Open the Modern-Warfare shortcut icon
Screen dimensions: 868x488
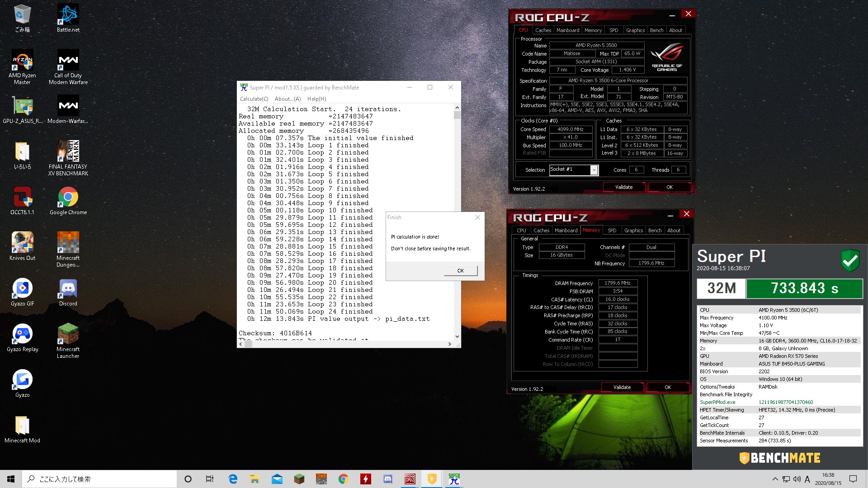tap(68, 109)
